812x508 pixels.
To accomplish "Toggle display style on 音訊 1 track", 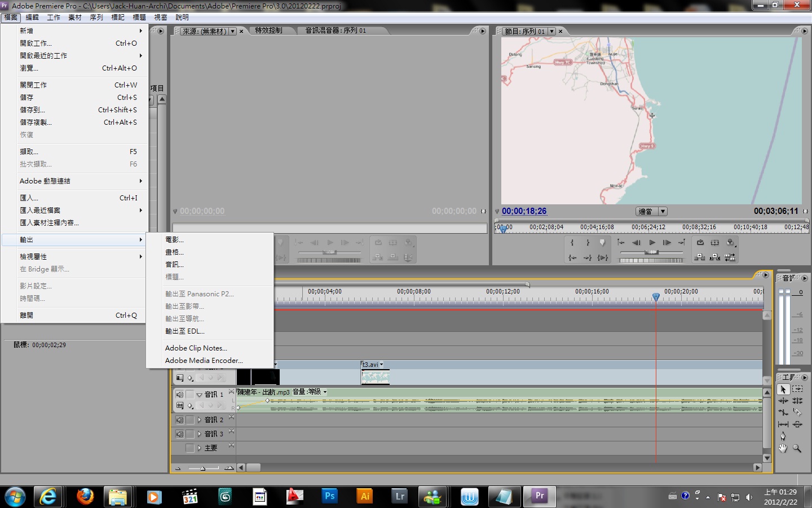I will click(x=180, y=405).
